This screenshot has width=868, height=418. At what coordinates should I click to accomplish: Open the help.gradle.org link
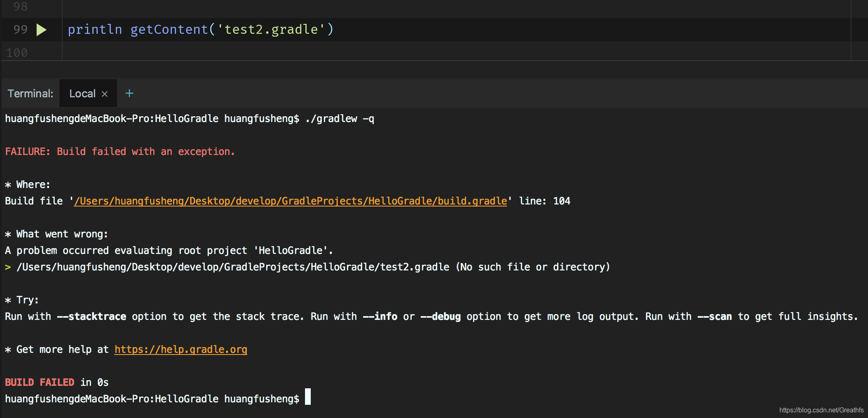coord(181,350)
